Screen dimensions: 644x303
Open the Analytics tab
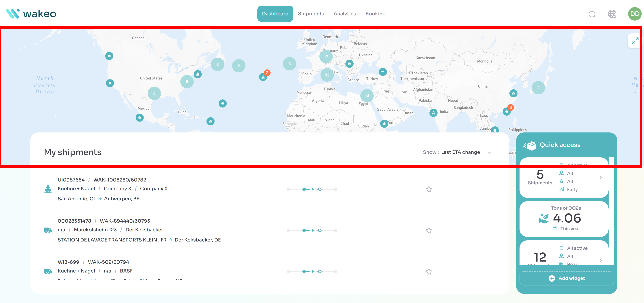(344, 14)
